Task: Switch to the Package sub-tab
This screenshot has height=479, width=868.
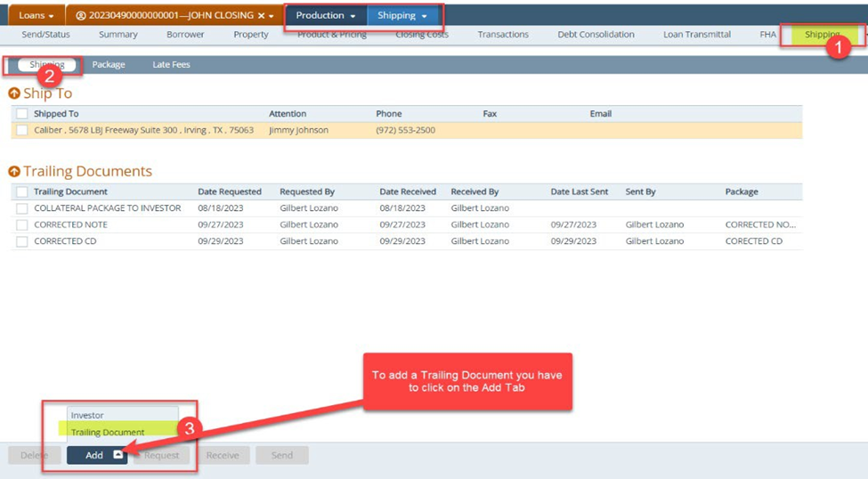Action: tap(109, 64)
